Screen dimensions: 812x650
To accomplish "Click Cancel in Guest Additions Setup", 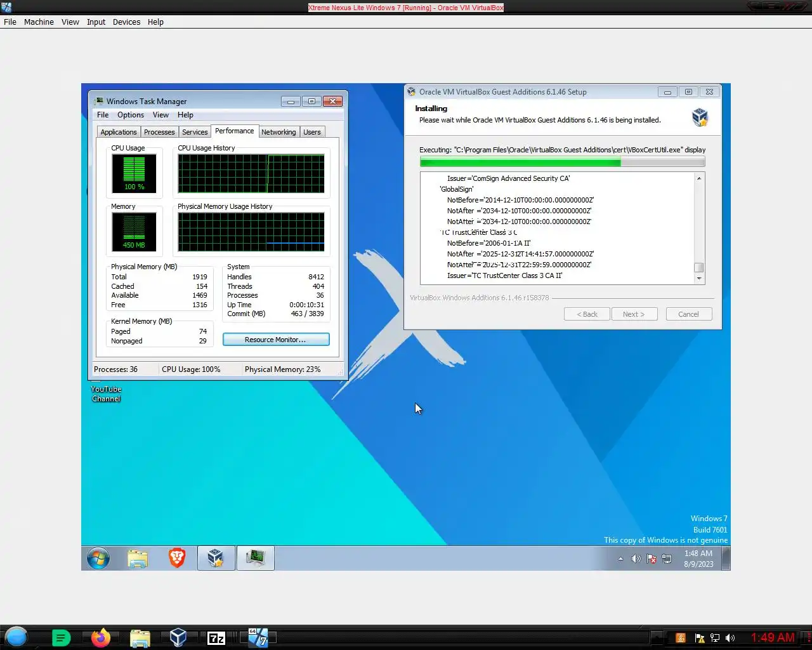I will tap(688, 314).
